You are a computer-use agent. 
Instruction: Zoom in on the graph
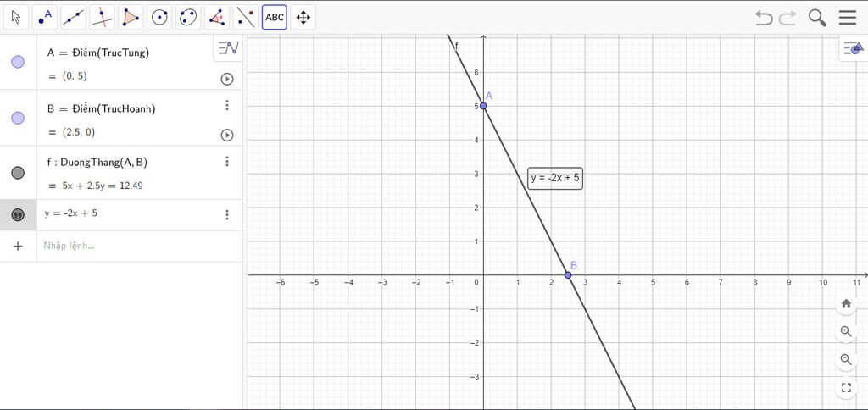click(x=846, y=331)
